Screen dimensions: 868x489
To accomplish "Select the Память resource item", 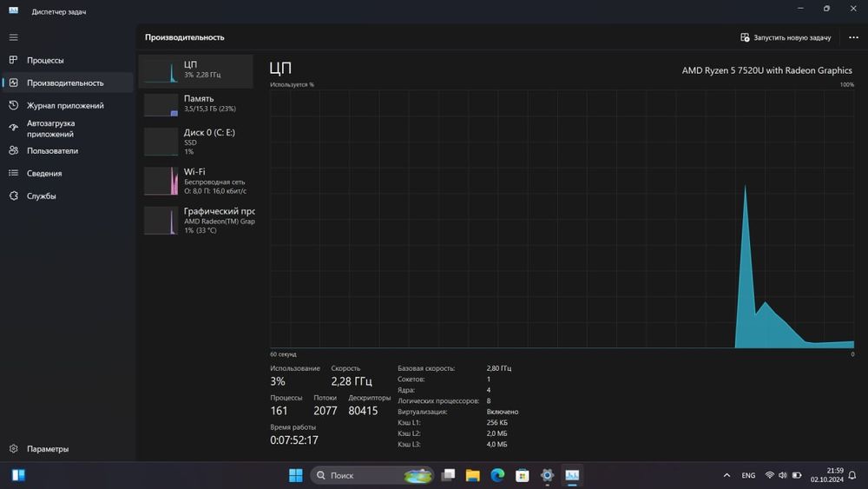I will pos(196,104).
